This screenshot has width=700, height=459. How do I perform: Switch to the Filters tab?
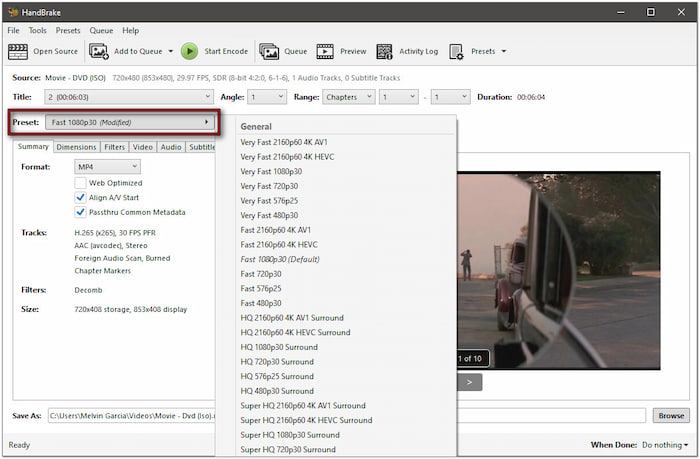(114, 147)
